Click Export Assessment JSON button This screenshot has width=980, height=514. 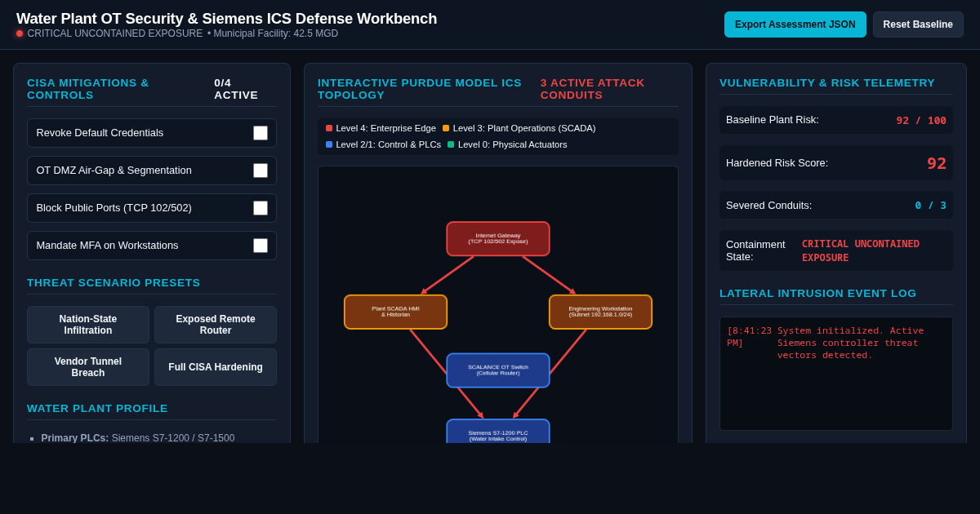point(795,24)
